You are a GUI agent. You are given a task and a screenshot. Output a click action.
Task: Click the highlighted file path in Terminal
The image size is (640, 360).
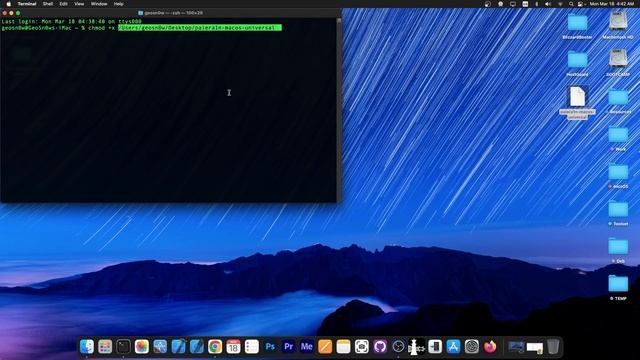point(200,28)
